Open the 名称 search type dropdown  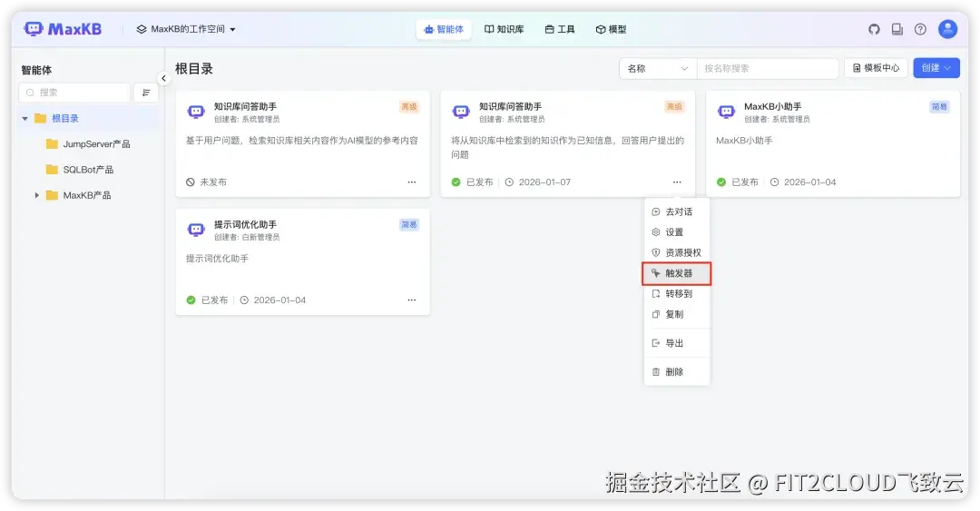point(658,68)
